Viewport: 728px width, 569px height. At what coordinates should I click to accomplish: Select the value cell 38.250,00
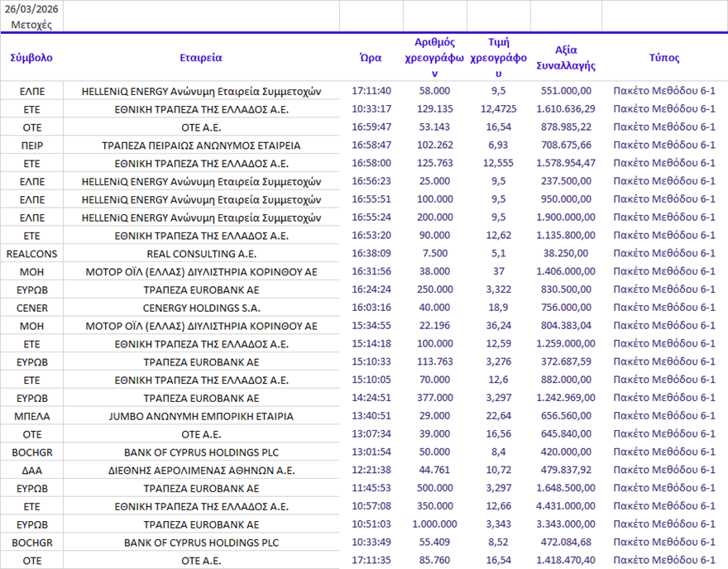click(x=566, y=254)
